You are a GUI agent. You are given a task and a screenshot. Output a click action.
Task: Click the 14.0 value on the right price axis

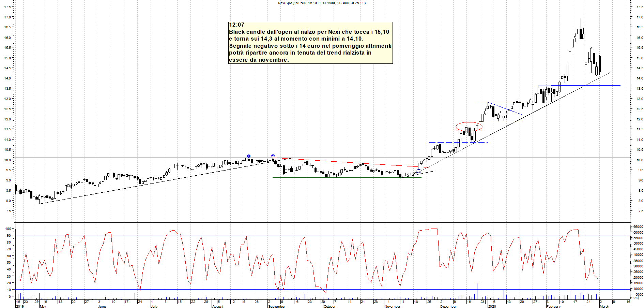pyautogui.click(x=640, y=78)
